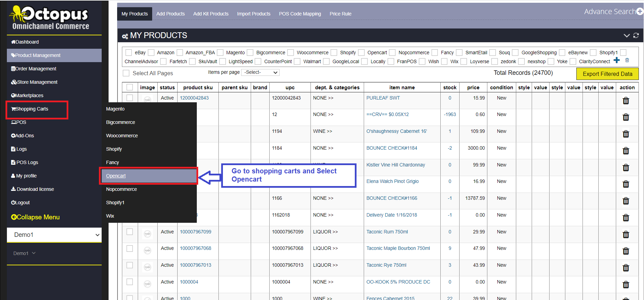
Task: Click the 'Total Records (24700)' text
Action: tap(523, 73)
